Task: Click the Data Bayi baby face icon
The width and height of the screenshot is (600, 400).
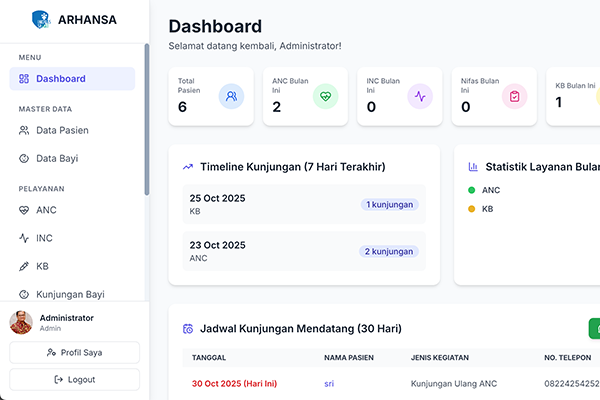Action: (x=24, y=158)
